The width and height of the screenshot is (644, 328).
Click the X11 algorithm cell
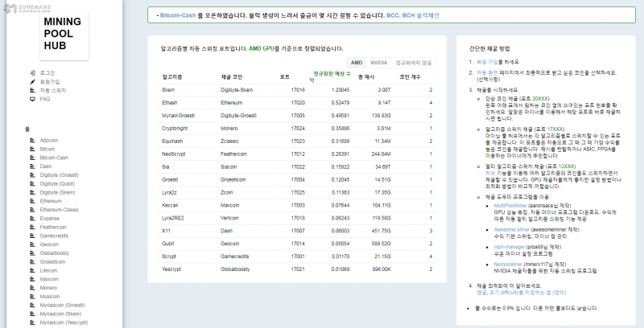click(x=166, y=231)
